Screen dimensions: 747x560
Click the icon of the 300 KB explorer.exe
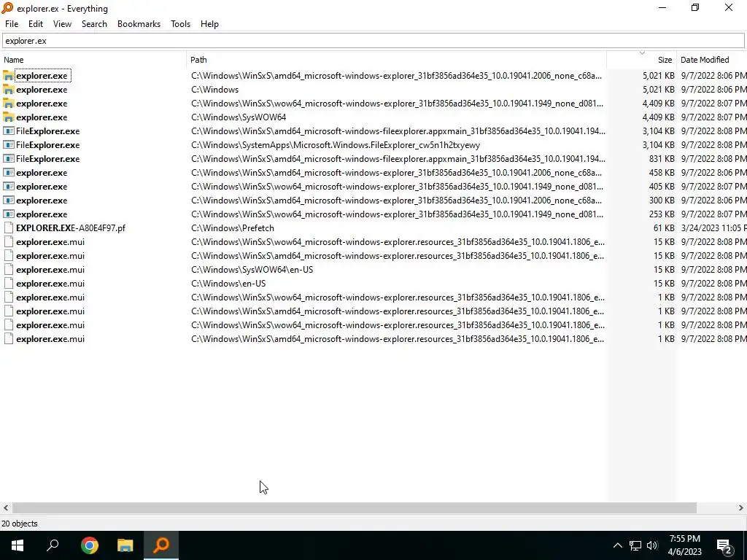[8, 200]
